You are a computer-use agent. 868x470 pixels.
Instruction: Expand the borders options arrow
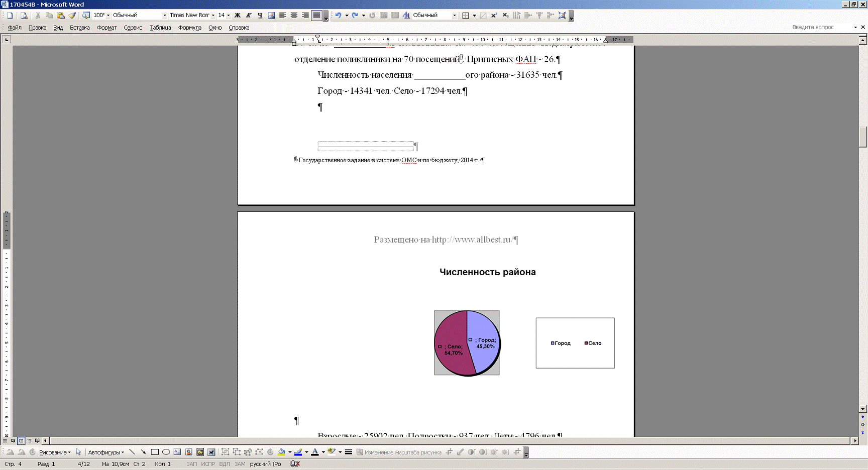(x=474, y=16)
